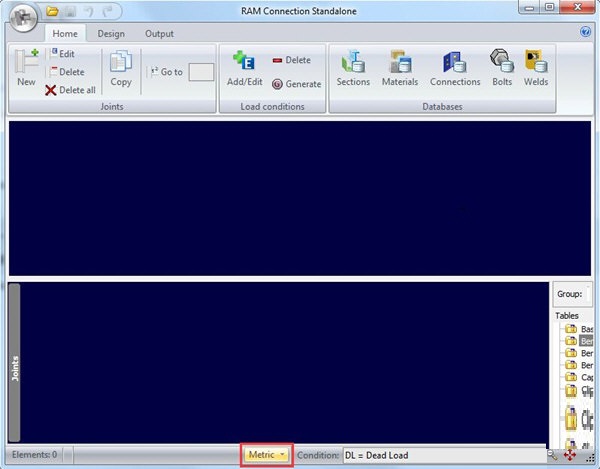The image size is (600, 469).
Task: Click the Save disk quick-access icon
Action: point(70,12)
